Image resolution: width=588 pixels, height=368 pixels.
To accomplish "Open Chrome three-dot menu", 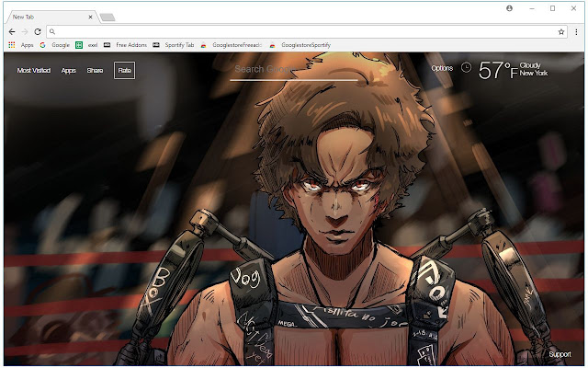I will click(576, 32).
